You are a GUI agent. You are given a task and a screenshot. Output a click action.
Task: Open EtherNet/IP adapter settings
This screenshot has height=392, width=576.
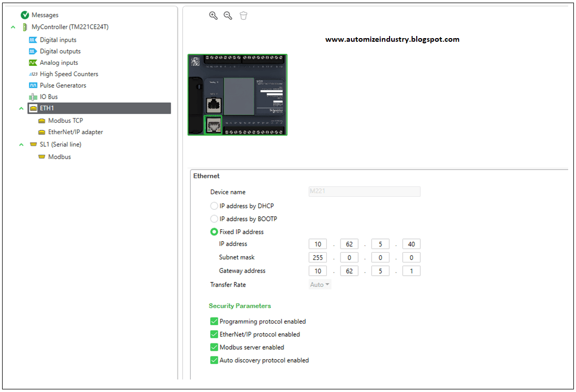pyautogui.click(x=75, y=132)
